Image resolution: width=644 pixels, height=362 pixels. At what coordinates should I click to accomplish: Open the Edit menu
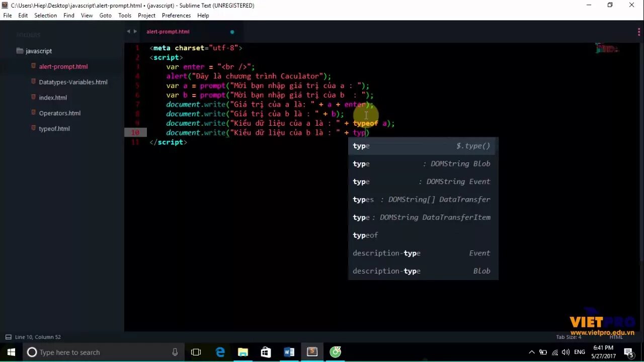[x=23, y=16]
